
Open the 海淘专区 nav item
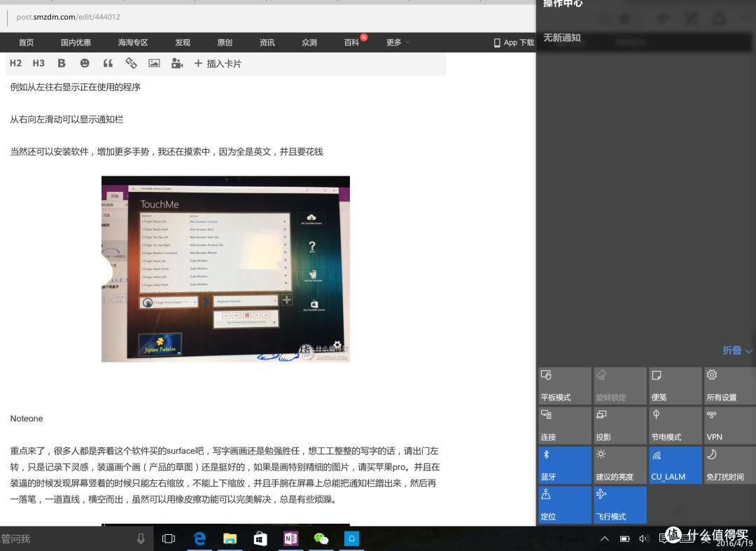(132, 43)
